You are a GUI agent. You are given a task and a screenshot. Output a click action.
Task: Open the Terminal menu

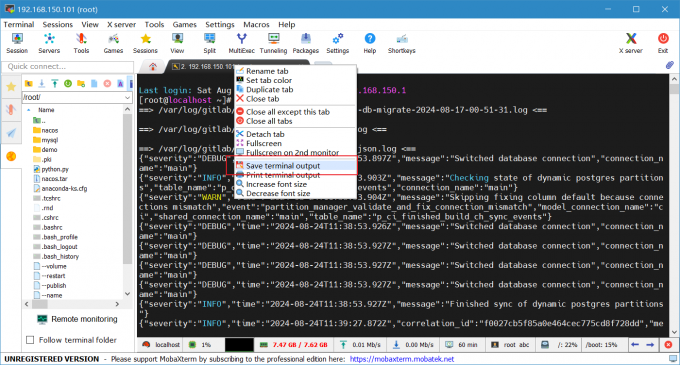(x=19, y=24)
